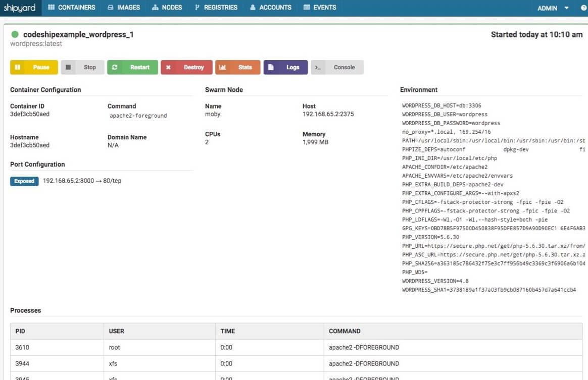Click the WORDPRESS_VERSION=4.8 environment line

435,281
